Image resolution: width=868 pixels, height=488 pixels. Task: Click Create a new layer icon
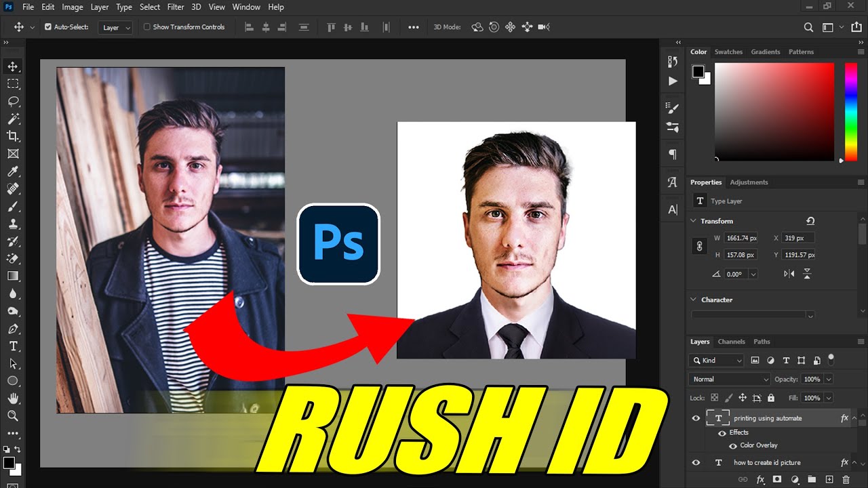tap(829, 480)
